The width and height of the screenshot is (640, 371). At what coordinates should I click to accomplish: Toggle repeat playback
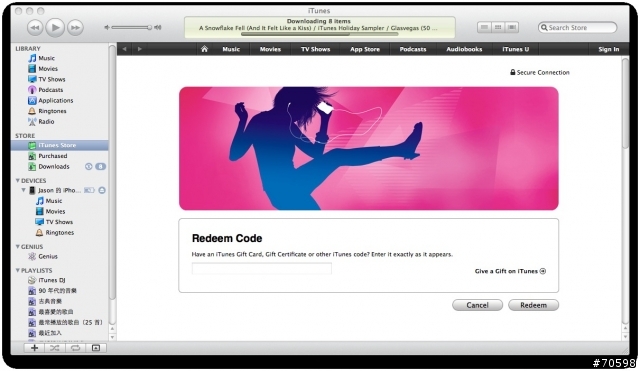coord(75,348)
